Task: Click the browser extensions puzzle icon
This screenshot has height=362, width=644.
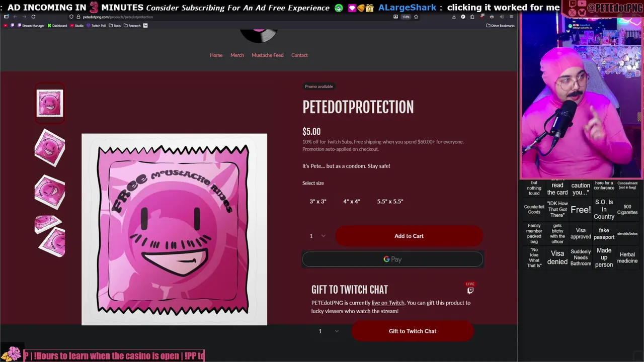Action: pyautogui.click(x=472, y=17)
